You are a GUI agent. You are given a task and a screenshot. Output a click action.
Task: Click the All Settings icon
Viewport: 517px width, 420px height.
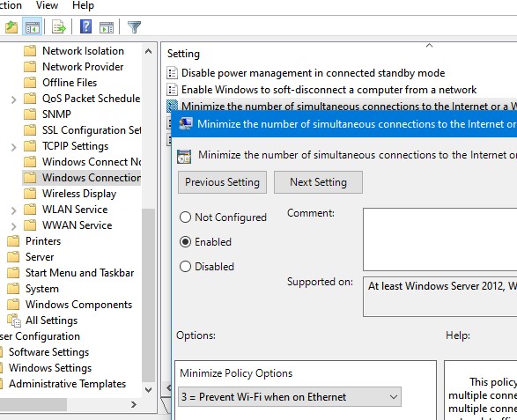tap(14, 321)
